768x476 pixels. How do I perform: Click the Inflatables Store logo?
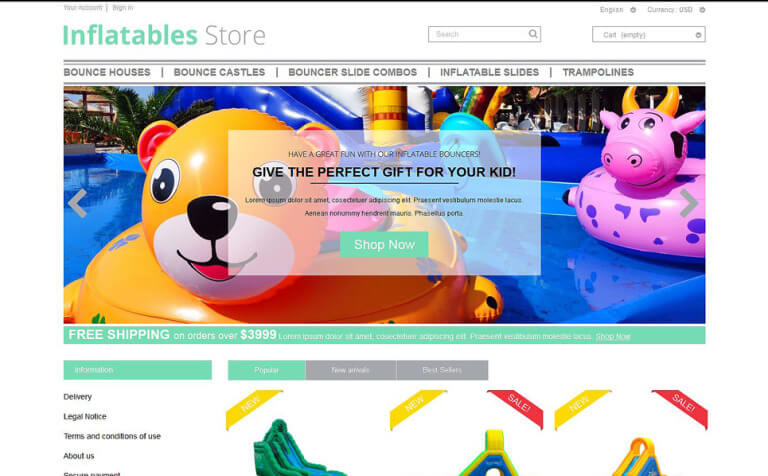tap(164, 35)
